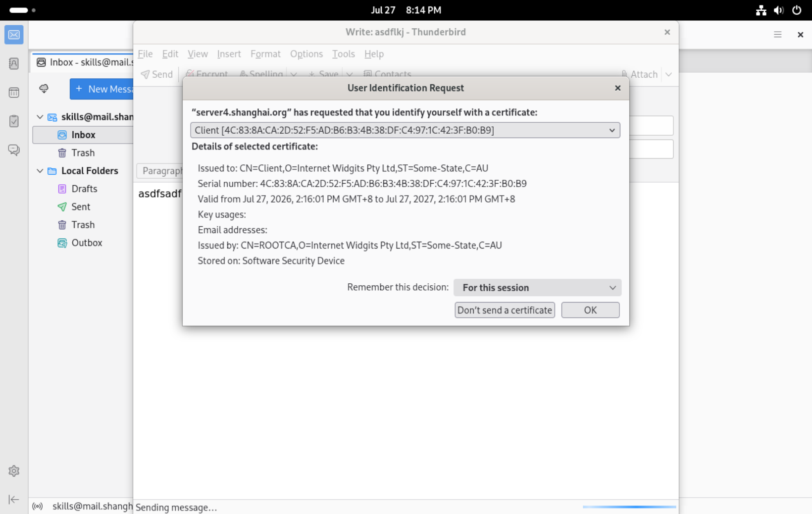Open the Calendar sidebar icon

14,93
